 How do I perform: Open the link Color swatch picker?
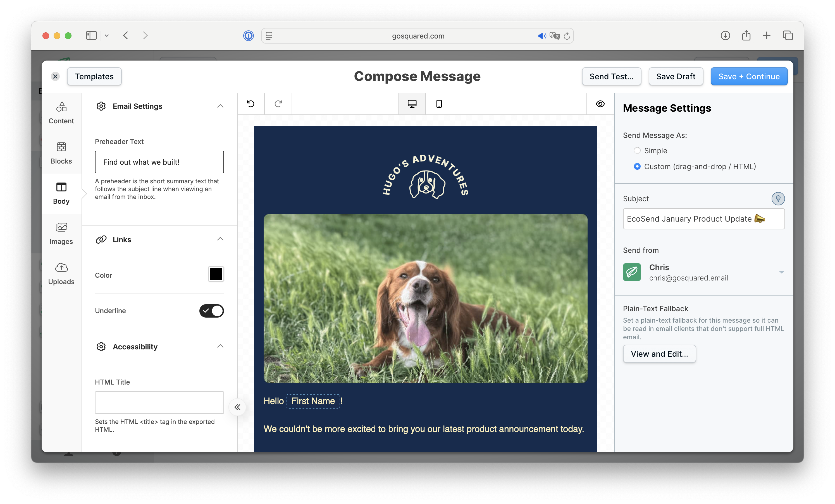216,274
